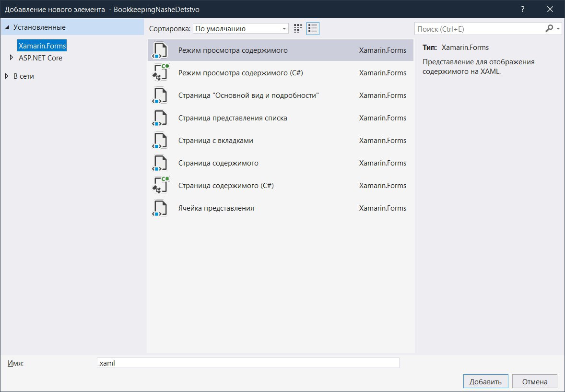
Task: Click the 'Отмена' button
Action: [x=535, y=381]
